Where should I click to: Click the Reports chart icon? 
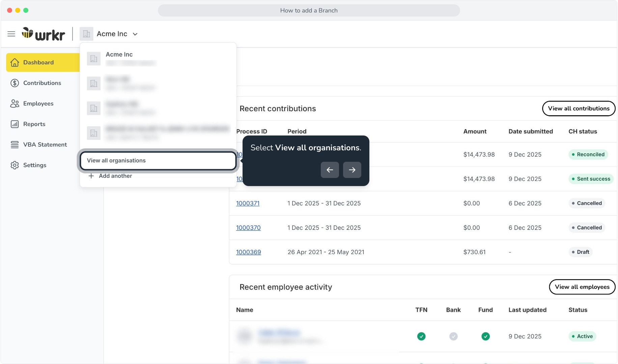(15, 124)
